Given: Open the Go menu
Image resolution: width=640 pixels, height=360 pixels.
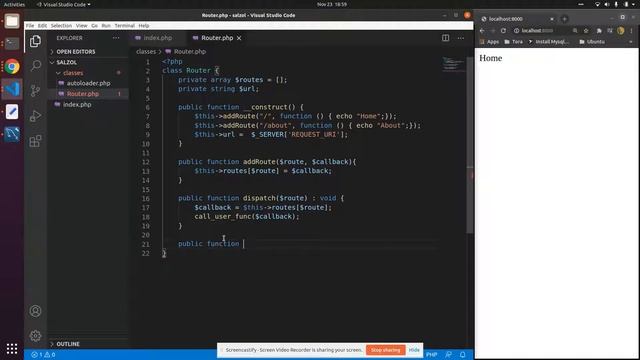Looking at the screenshot, I should (94, 25).
